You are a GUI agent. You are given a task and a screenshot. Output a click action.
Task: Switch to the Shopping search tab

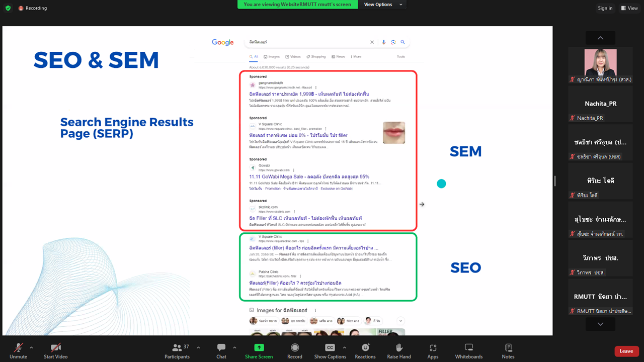tap(315, 57)
